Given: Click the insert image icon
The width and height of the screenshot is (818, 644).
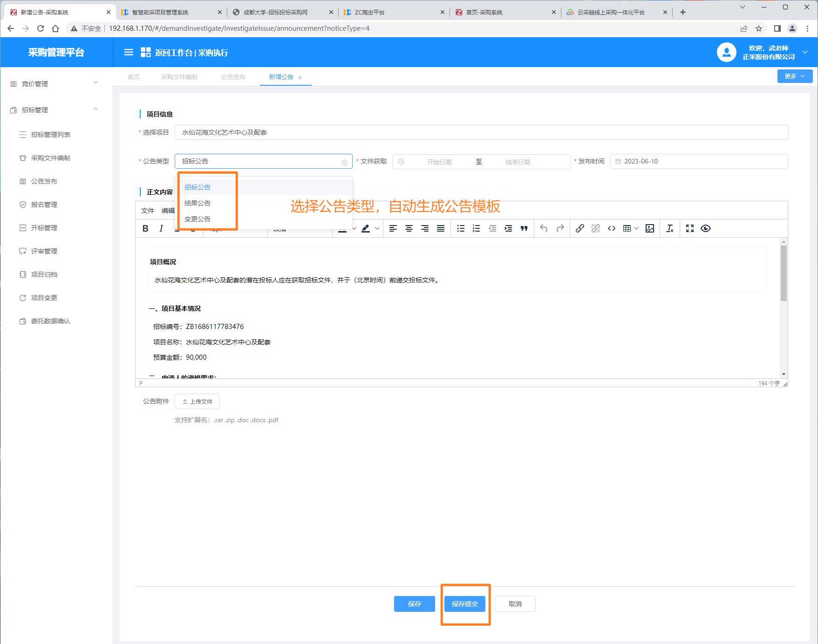Looking at the screenshot, I should [x=650, y=228].
